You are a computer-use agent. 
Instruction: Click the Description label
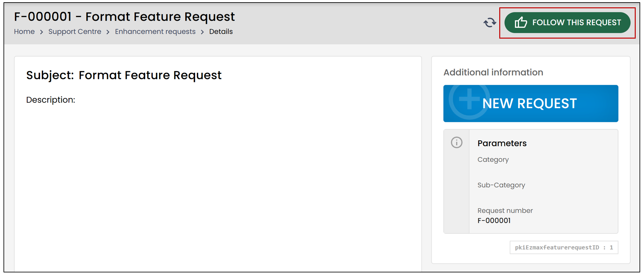[51, 100]
